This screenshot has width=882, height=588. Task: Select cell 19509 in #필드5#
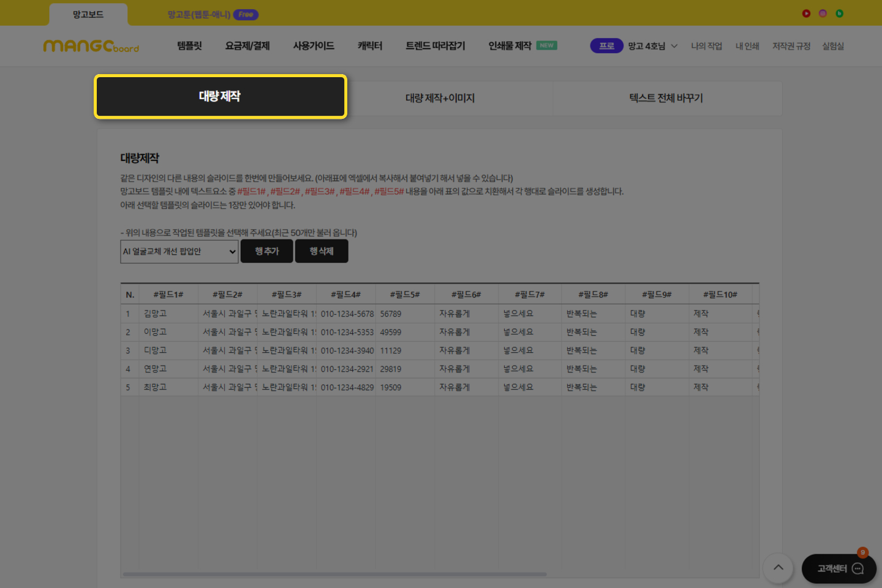pyautogui.click(x=405, y=387)
